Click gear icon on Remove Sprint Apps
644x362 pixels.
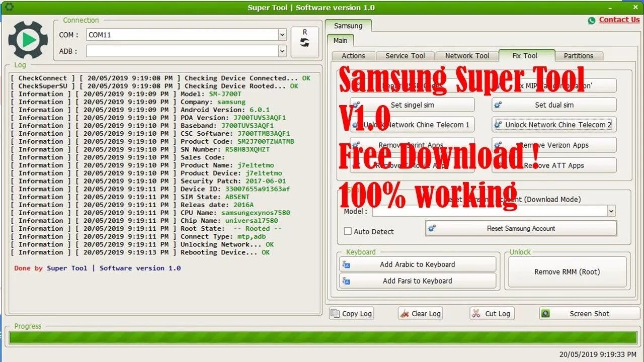click(357, 145)
